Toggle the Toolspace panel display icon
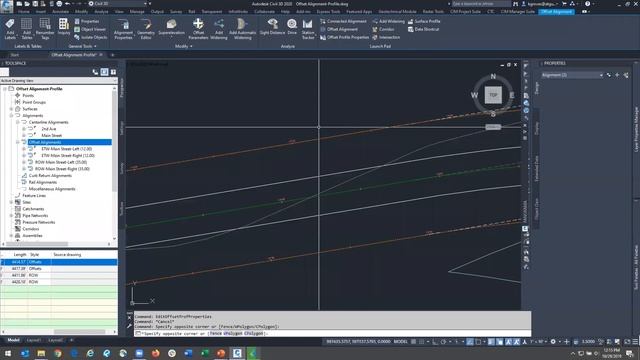 [x=104, y=72]
